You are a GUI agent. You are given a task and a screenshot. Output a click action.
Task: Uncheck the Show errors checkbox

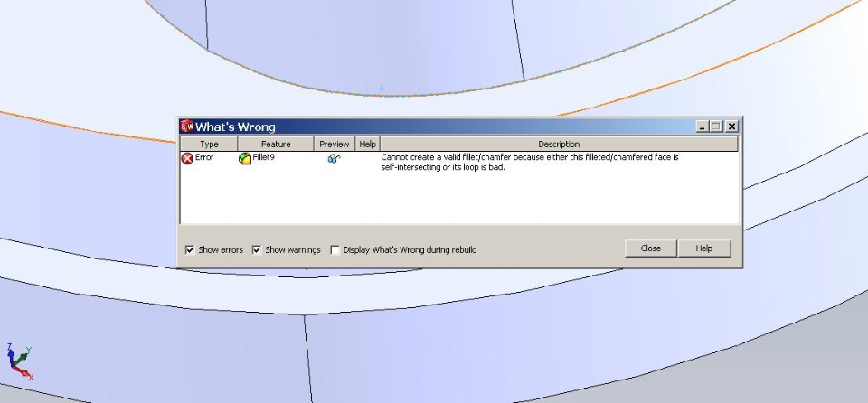pyautogui.click(x=190, y=250)
